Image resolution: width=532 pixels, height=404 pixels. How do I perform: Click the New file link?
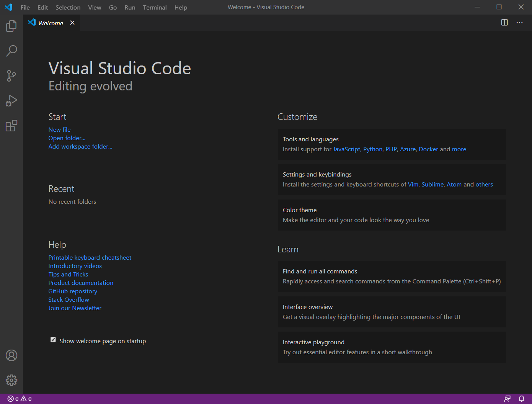60,130
